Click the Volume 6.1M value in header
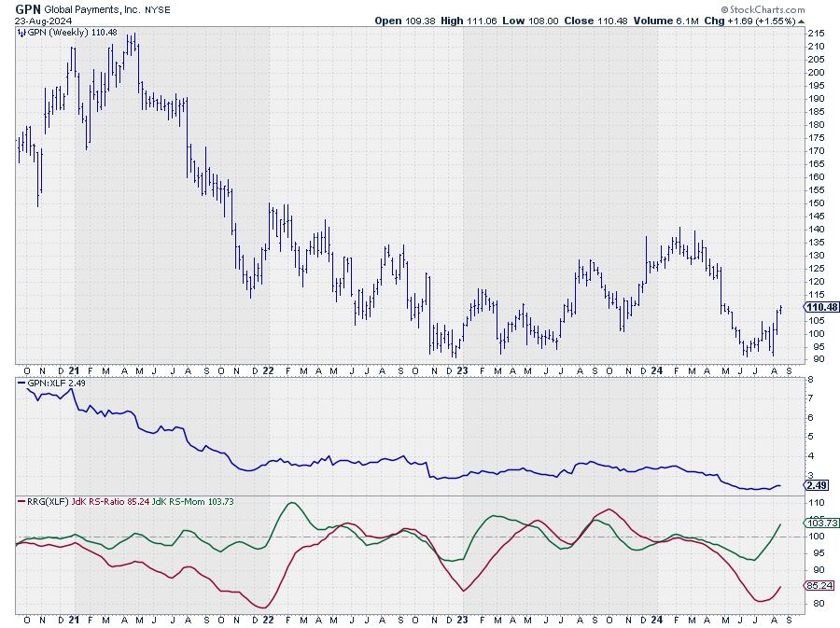The height and width of the screenshot is (628, 840). pyautogui.click(x=668, y=20)
